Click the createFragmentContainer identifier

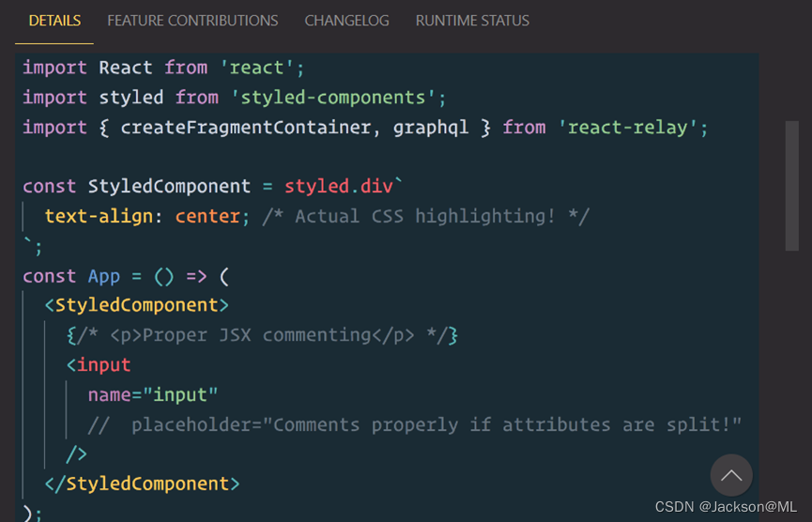pyautogui.click(x=245, y=127)
